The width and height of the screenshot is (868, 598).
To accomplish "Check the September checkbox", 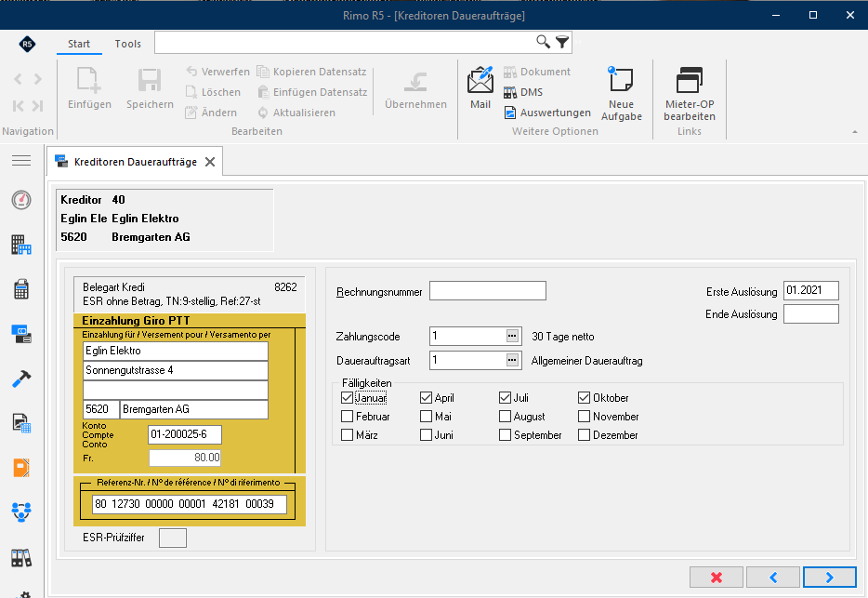I will point(505,435).
